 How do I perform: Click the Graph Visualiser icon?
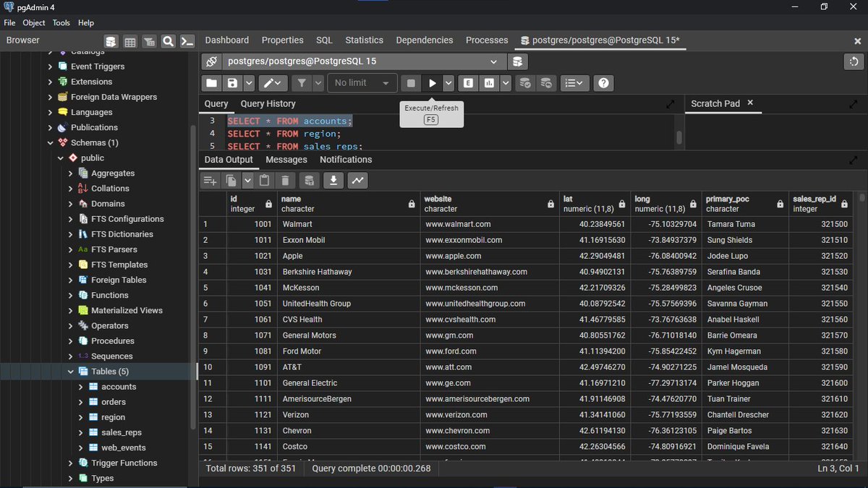tap(357, 181)
